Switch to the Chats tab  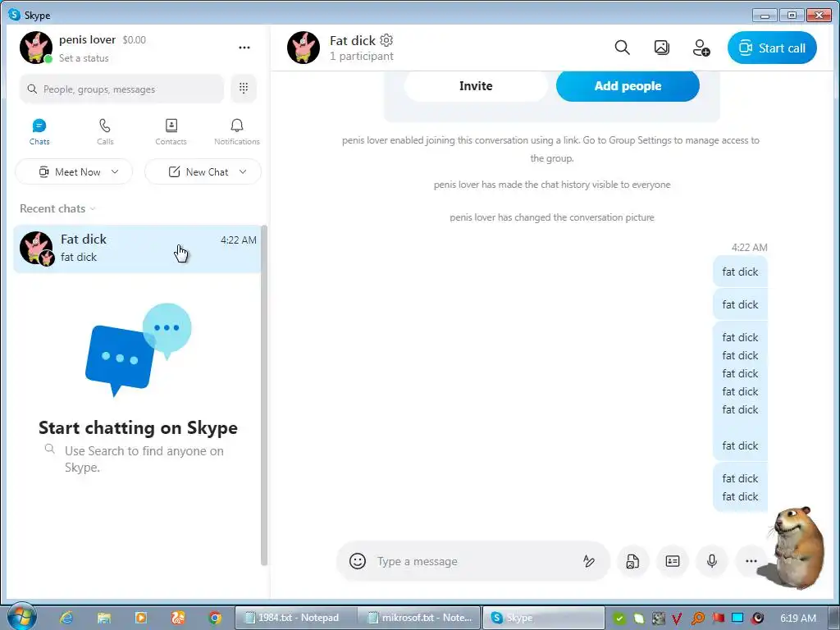click(x=39, y=132)
